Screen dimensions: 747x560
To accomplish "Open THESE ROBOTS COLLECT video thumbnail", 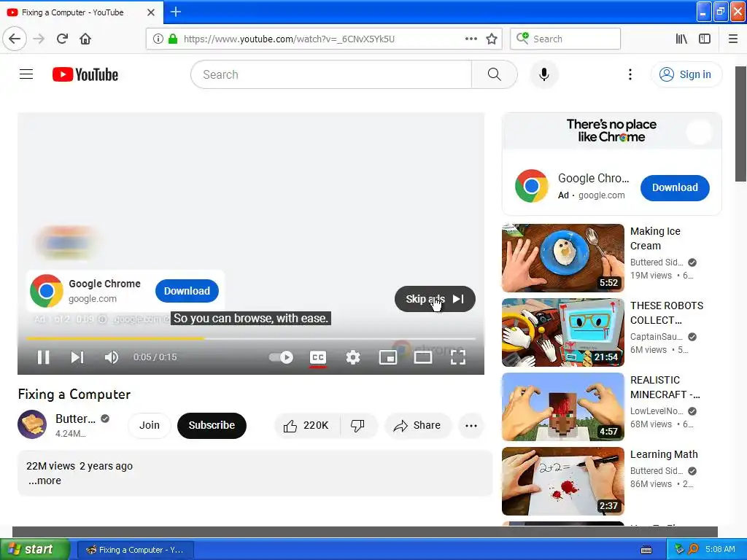I will pyautogui.click(x=562, y=332).
